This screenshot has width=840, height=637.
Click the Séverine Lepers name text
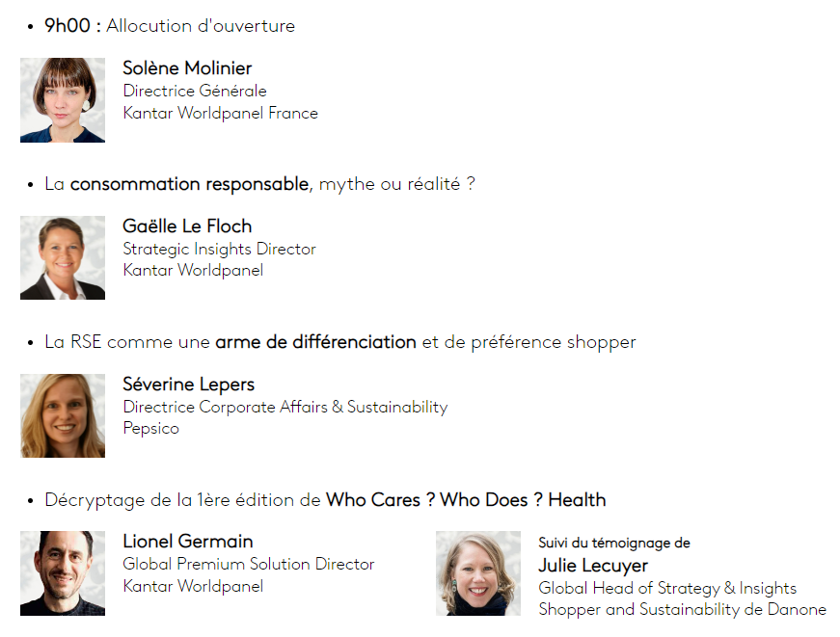click(x=188, y=385)
